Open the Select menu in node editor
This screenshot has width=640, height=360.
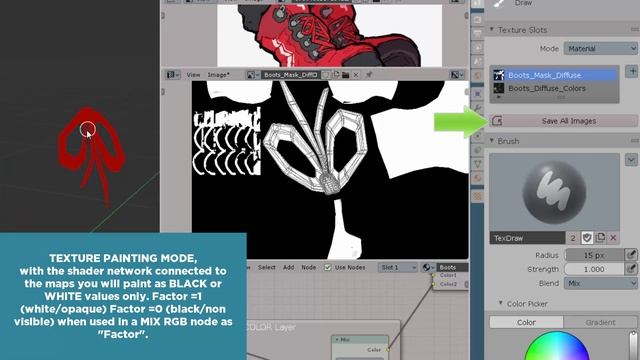pyautogui.click(x=267, y=267)
